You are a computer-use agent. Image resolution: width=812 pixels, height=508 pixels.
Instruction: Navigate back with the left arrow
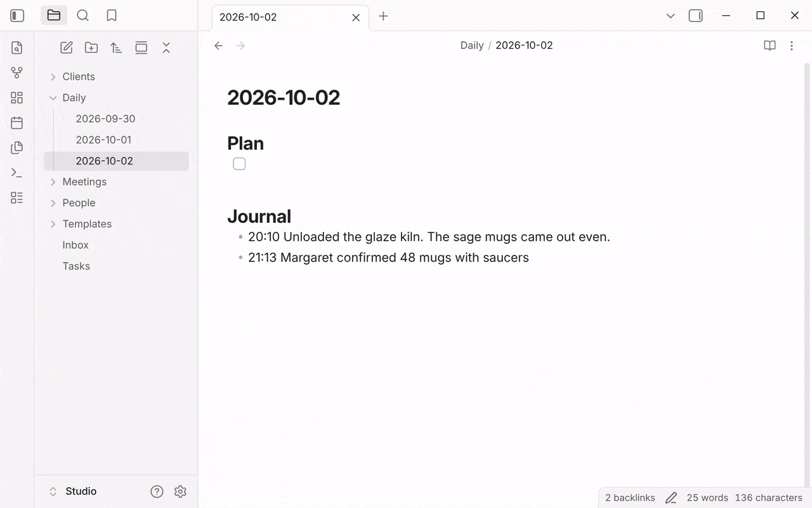click(219, 46)
